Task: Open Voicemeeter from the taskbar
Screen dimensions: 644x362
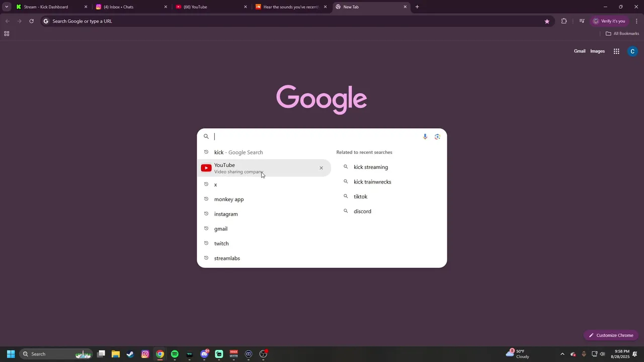Action: click(233, 354)
